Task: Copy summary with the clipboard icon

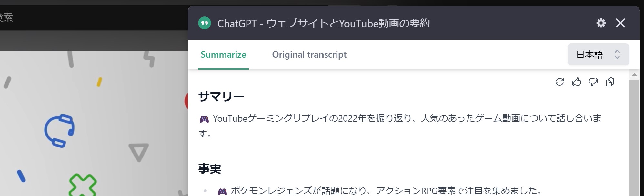Action: pyautogui.click(x=610, y=82)
